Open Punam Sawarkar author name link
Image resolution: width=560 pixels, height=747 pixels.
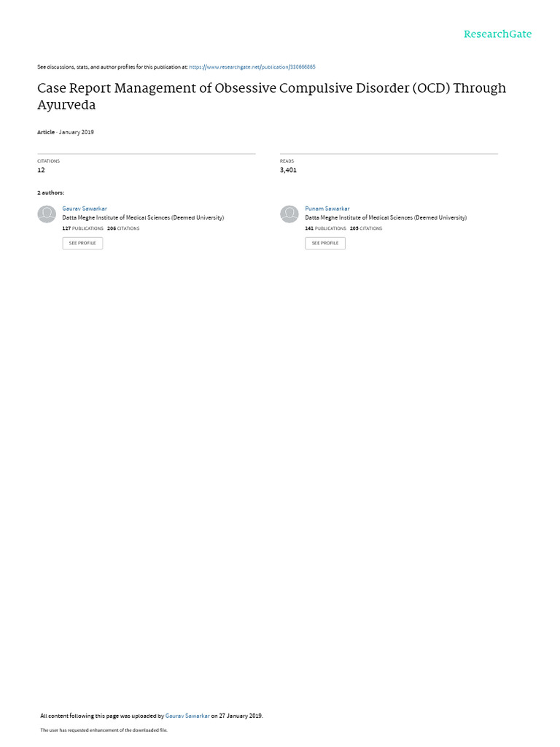pyautogui.click(x=327, y=209)
